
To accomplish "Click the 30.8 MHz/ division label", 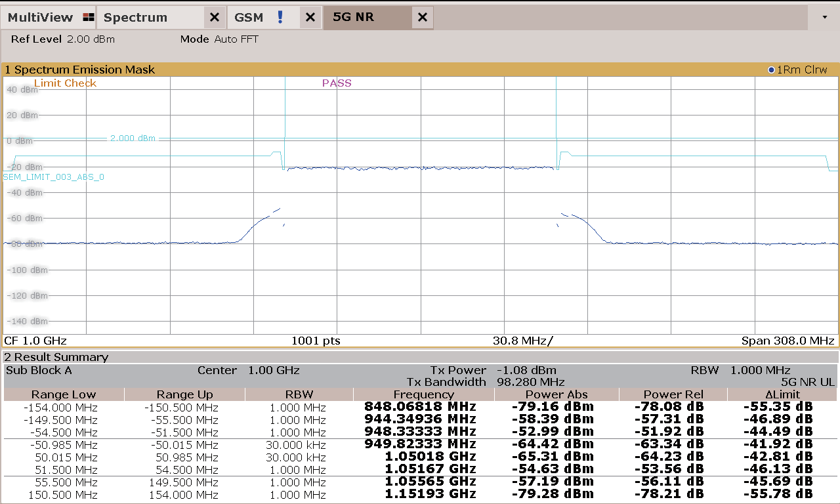I will coord(523,341).
